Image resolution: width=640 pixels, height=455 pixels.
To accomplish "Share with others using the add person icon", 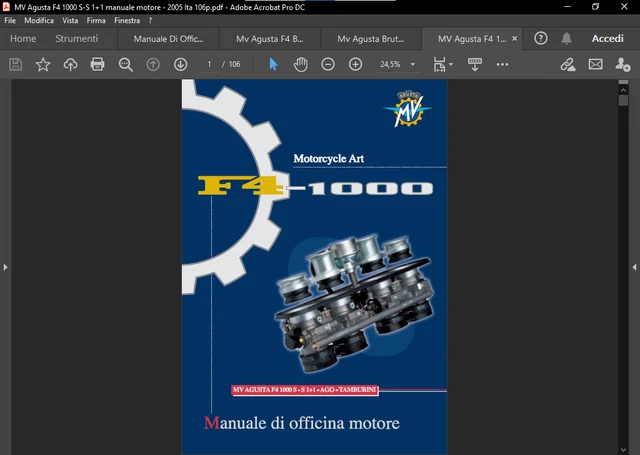I will tap(622, 64).
